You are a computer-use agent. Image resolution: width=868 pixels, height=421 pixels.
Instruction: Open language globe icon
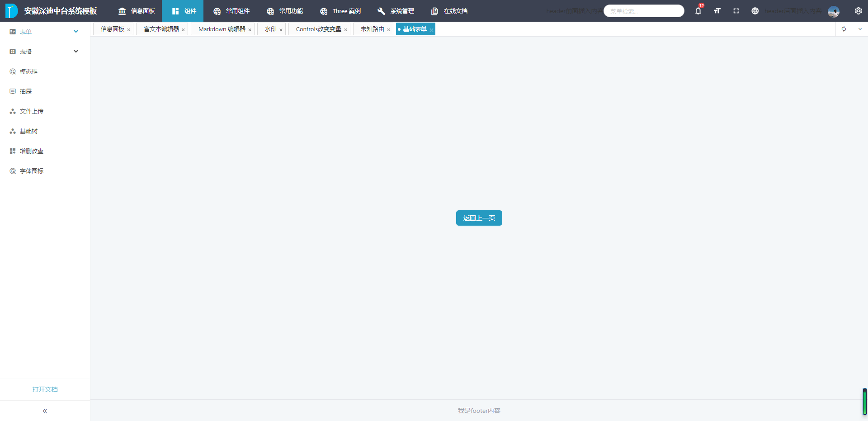pyautogui.click(x=755, y=11)
